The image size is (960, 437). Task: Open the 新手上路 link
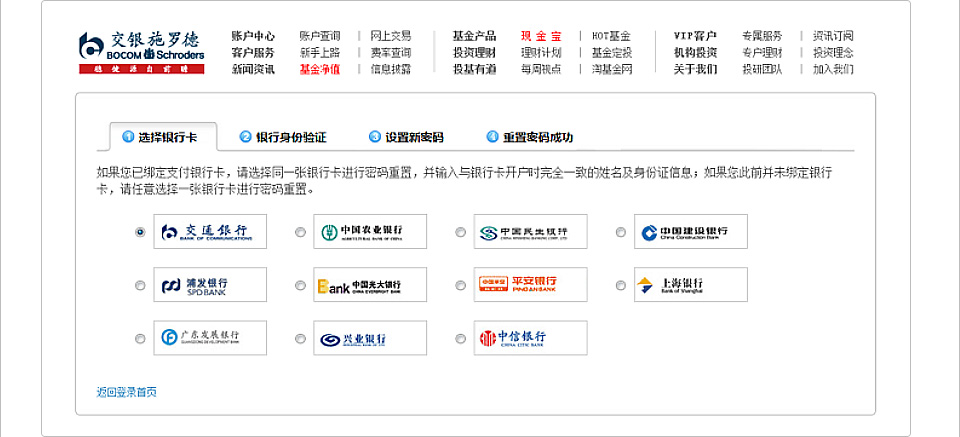(320, 53)
